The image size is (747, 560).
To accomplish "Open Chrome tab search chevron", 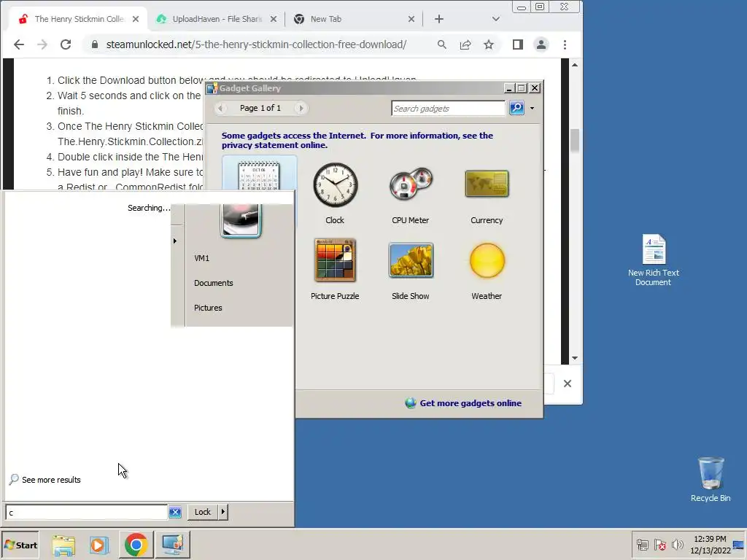I will pyautogui.click(x=496, y=19).
